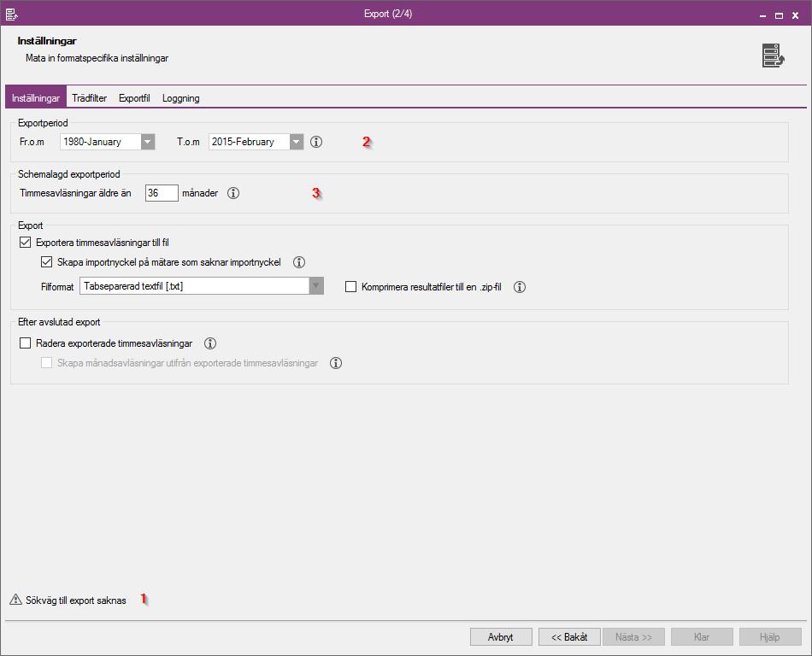Go back with the << Bakåt button
This screenshot has width=812, height=656.
pyautogui.click(x=569, y=637)
